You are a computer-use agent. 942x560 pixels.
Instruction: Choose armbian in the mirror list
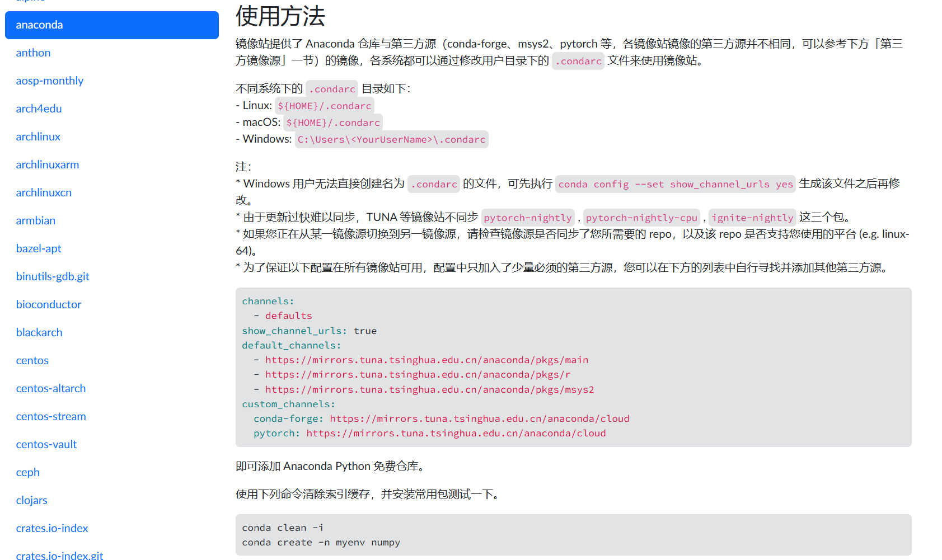(35, 221)
